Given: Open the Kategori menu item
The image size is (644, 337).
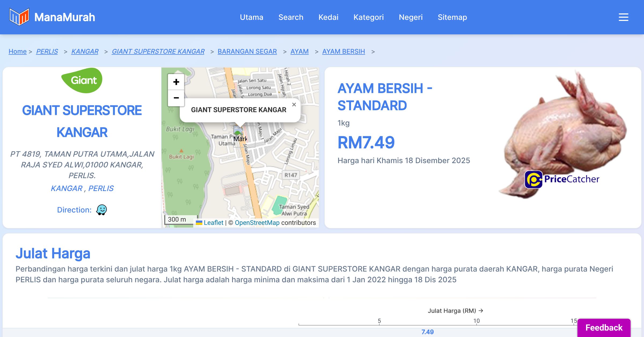Looking at the screenshot, I should tap(368, 17).
